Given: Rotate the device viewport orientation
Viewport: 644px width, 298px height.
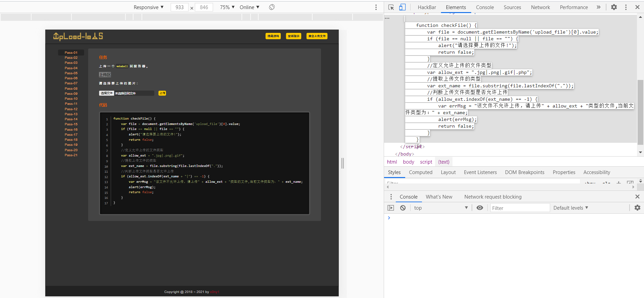Looking at the screenshot, I should pos(272,7).
